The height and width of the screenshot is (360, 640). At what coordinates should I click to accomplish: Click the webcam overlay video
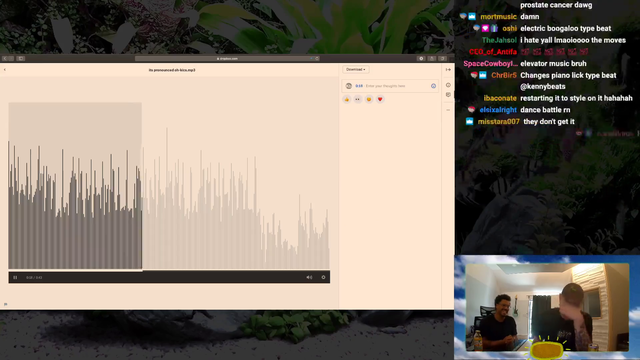coord(547,307)
